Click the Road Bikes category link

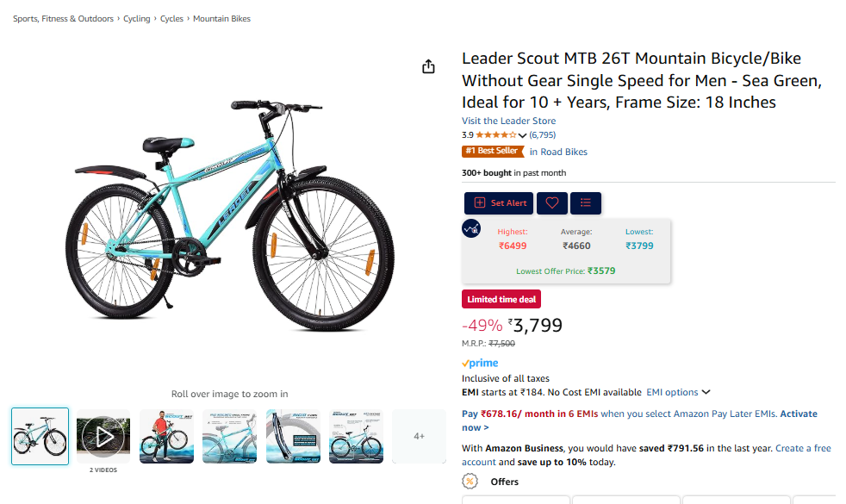pyautogui.click(x=563, y=152)
